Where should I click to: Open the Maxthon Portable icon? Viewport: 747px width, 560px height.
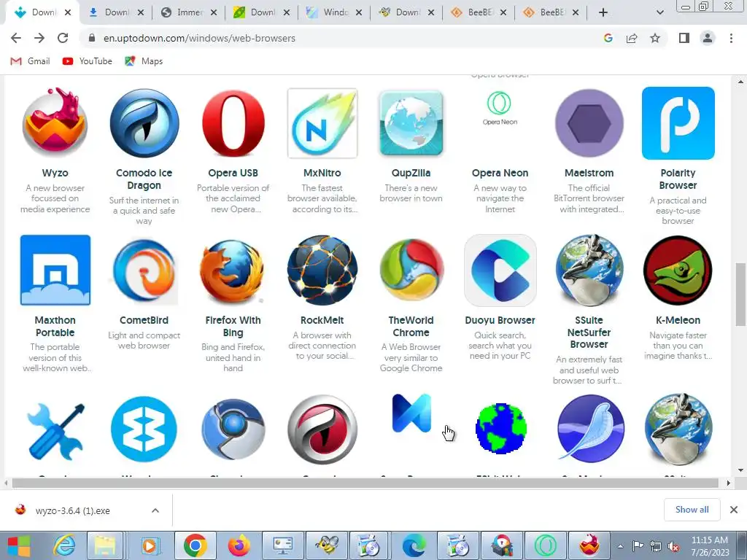click(x=55, y=270)
